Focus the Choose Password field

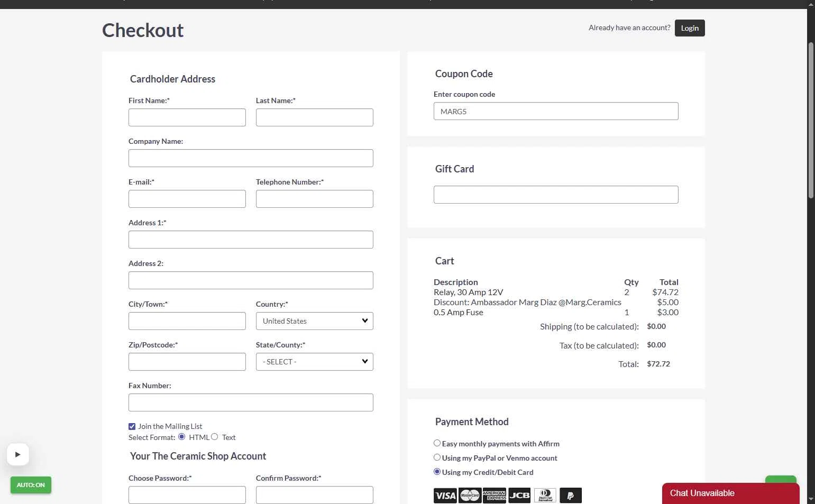click(x=187, y=495)
